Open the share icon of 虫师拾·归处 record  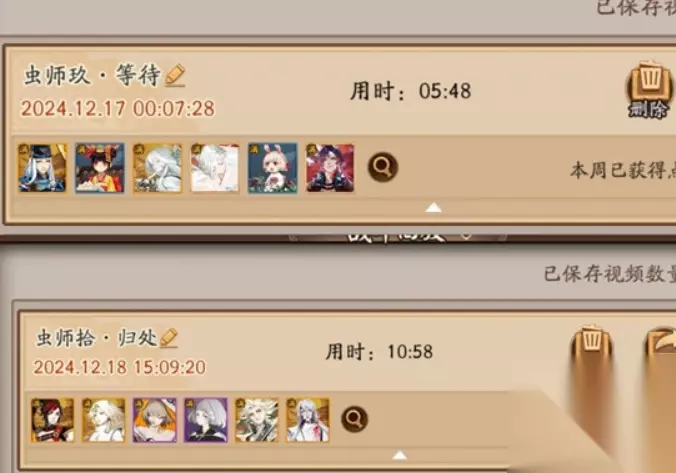pyautogui.click(x=662, y=343)
